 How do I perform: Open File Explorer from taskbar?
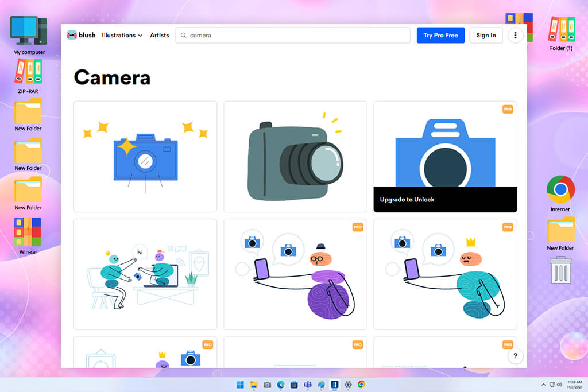click(254, 385)
